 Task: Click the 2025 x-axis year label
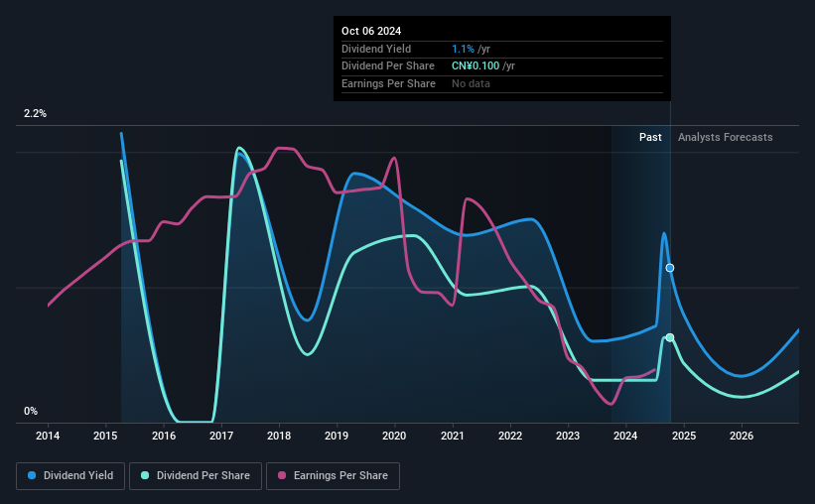(x=684, y=436)
